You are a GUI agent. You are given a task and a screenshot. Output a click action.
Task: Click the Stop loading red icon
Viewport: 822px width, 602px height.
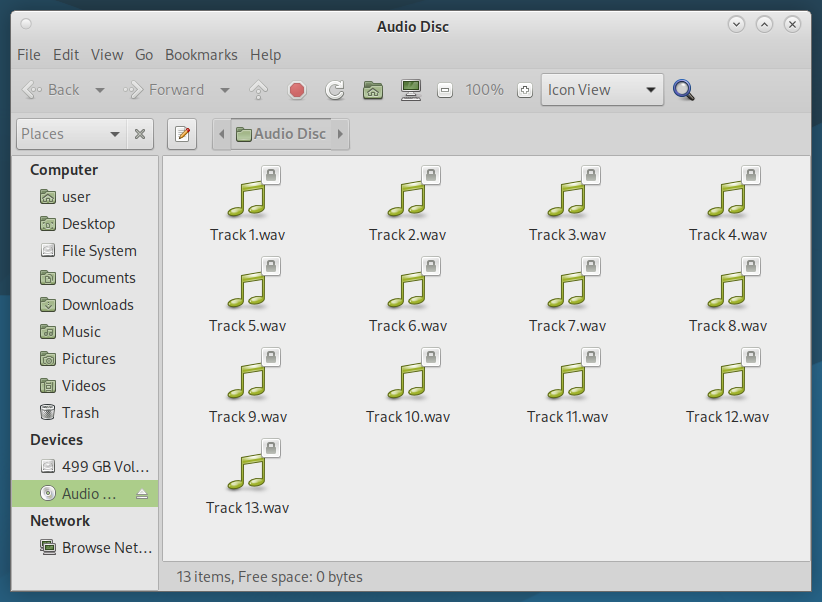pos(297,90)
